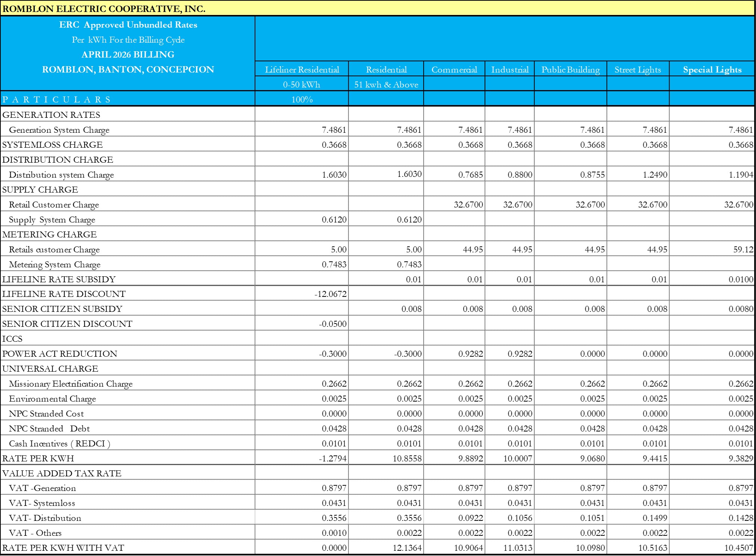
Task: Click the -12.0672 lifeline discount value
Action: coord(331,294)
